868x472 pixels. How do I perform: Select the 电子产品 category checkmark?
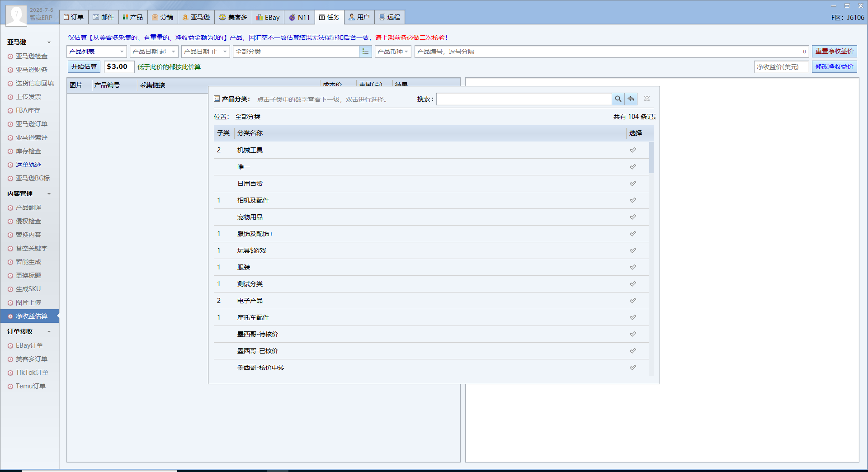pyautogui.click(x=633, y=301)
